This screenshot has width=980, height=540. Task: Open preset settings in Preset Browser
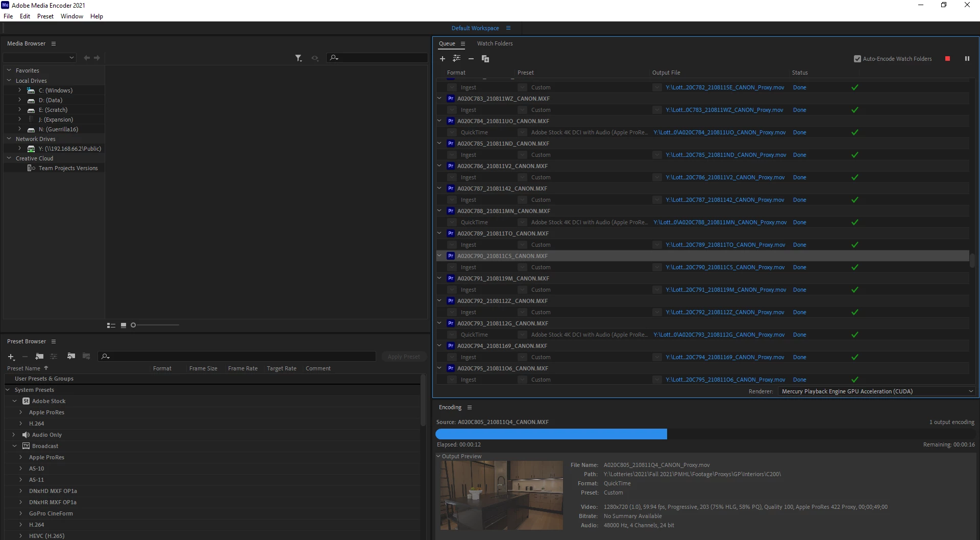(x=54, y=357)
